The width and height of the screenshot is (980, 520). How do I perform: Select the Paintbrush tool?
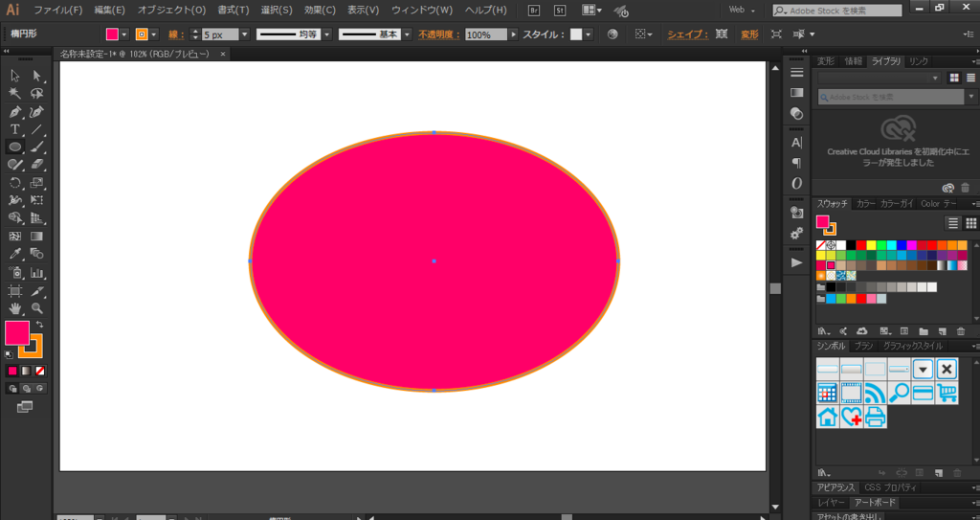pos(37,147)
